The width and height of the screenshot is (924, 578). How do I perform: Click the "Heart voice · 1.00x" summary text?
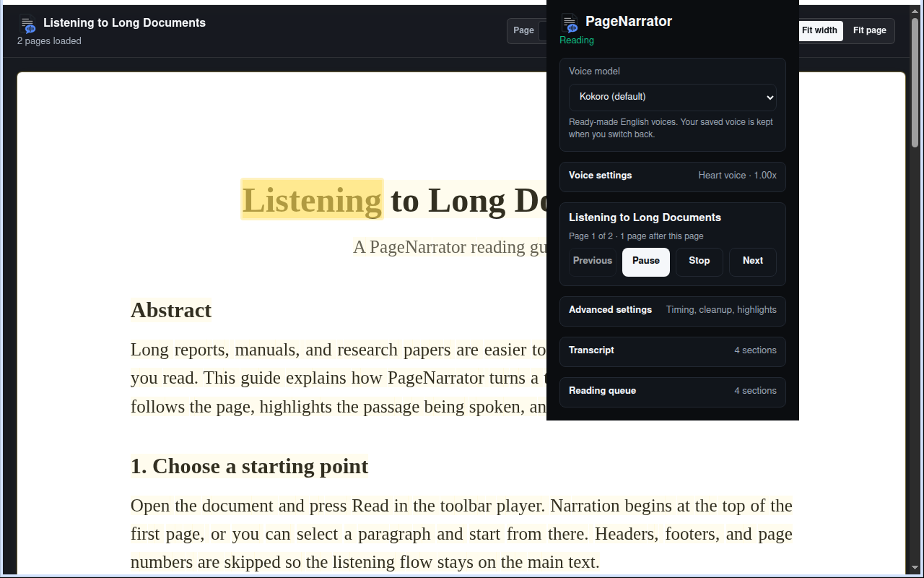click(737, 176)
